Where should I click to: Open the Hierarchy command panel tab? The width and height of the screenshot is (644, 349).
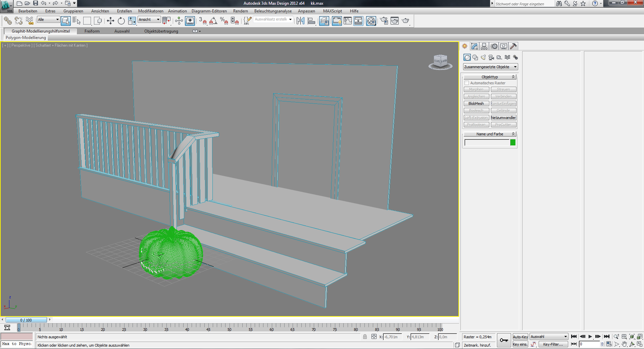click(484, 46)
